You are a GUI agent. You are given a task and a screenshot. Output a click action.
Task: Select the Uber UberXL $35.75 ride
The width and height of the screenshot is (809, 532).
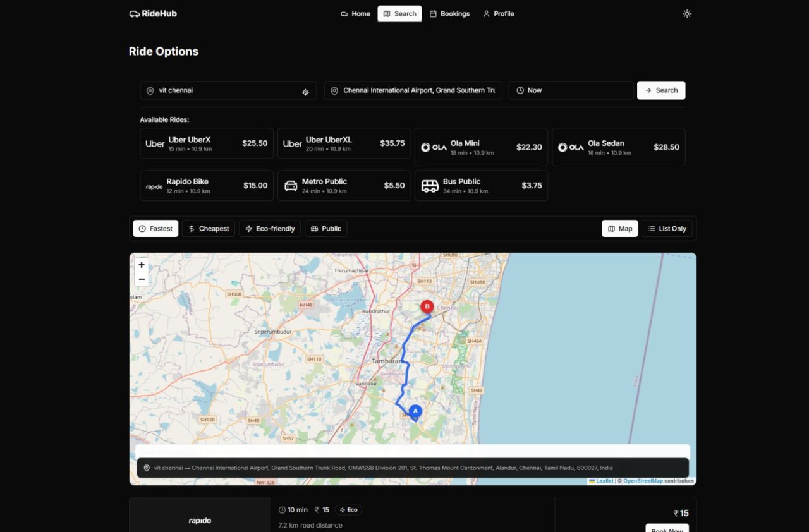coord(344,143)
